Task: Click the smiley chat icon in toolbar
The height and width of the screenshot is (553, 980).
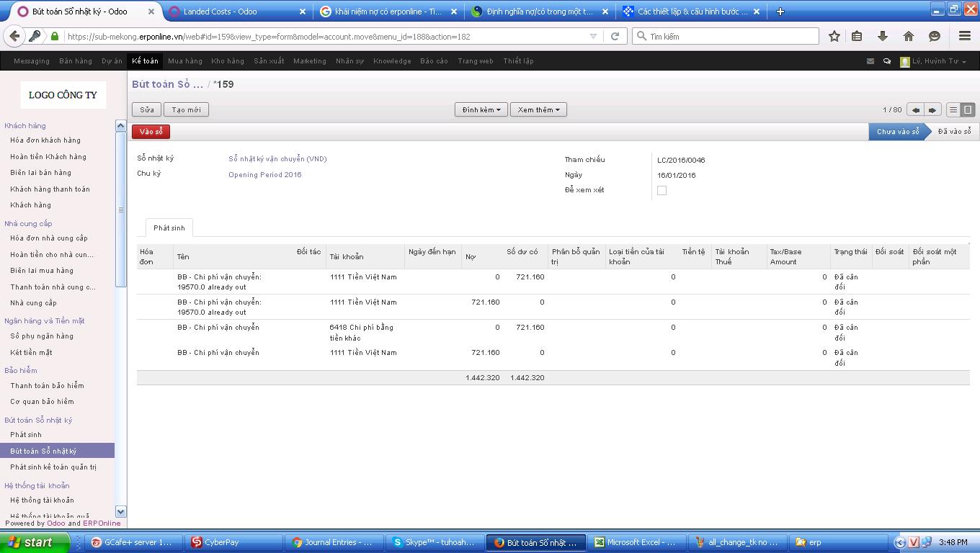Action: click(x=935, y=36)
